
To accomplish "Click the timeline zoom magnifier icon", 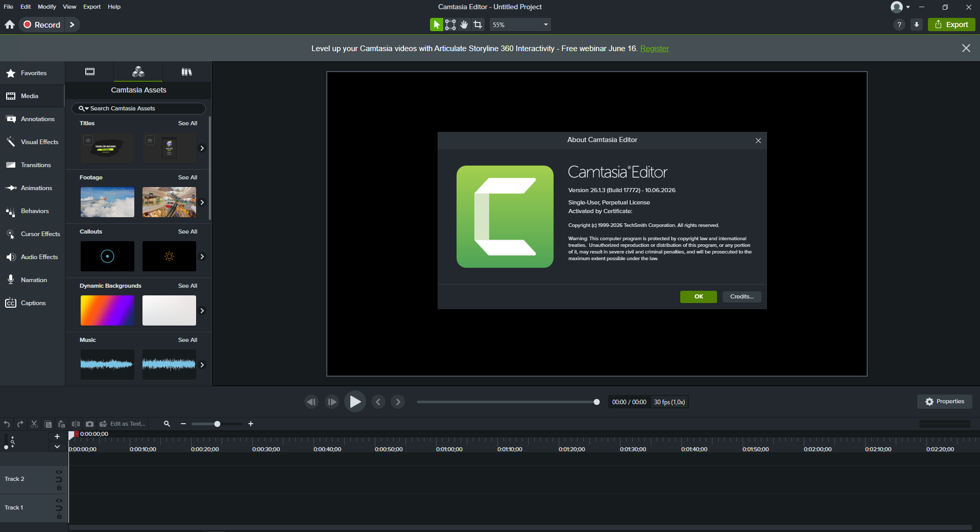I will point(167,424).
